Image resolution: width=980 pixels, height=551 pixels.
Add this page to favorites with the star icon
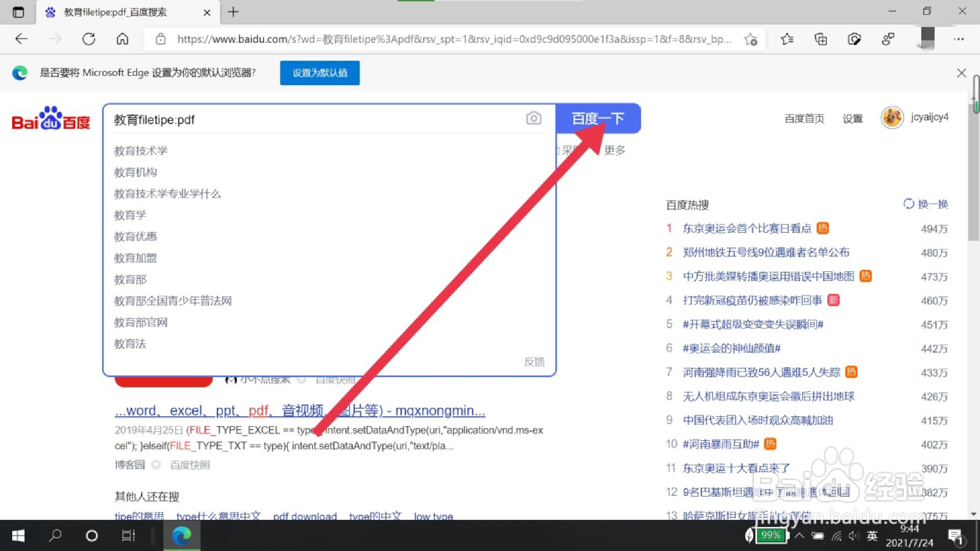tap(751, 39)
